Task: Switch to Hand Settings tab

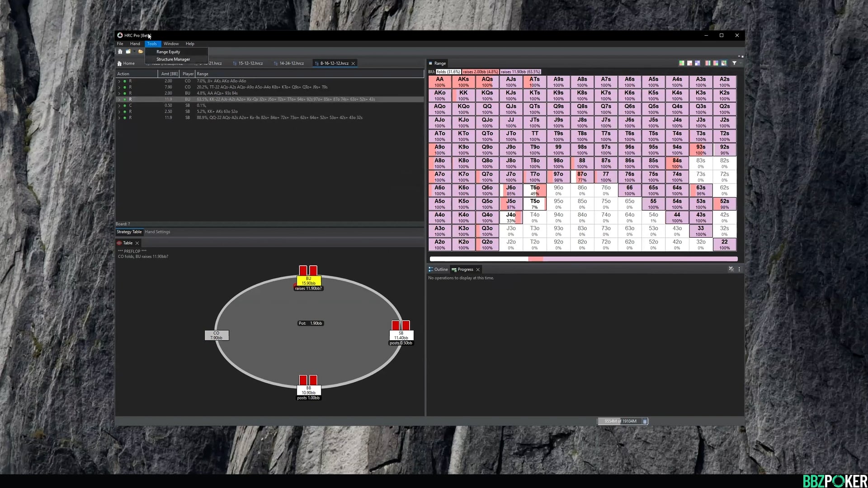Action: [x=157, y=232]
